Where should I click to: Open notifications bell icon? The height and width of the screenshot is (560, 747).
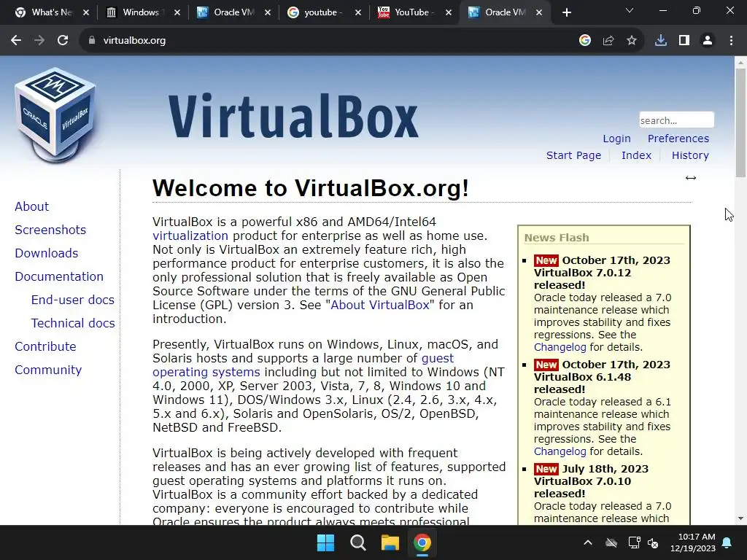pos(727,542)
